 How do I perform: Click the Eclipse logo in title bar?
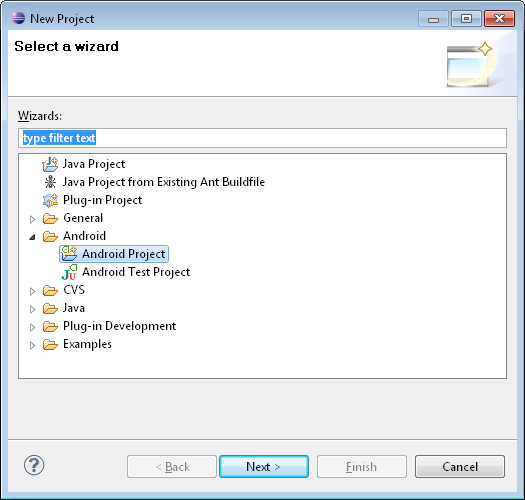click(18, 18)
